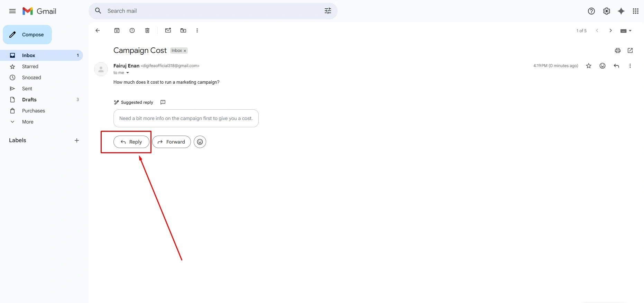This screenshot has width=644, height=303.
Task: Click the header reply arrow icon
Action: coord(616,66)
